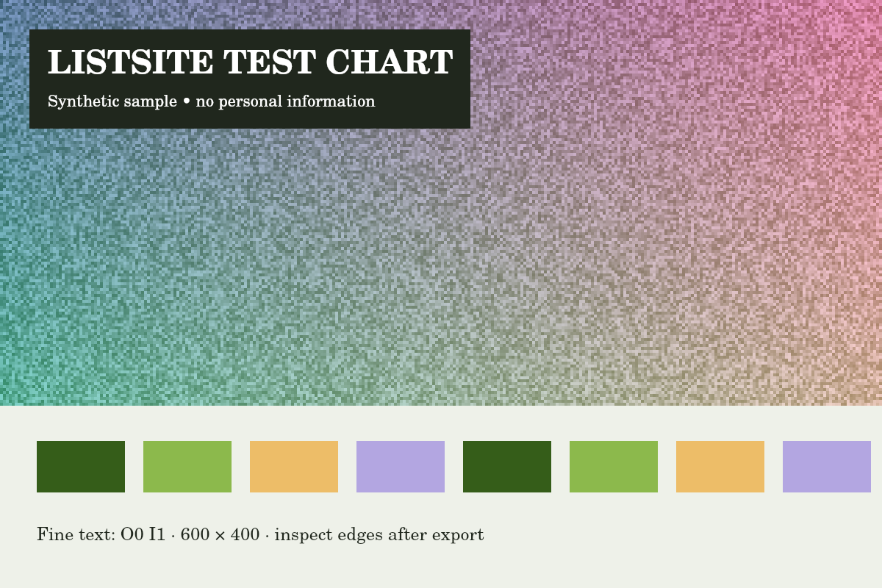The height and width of the screenshot is (588, 882).
Task: Click the "Fine text: O0 I1" line
Action: coord(260,535)
